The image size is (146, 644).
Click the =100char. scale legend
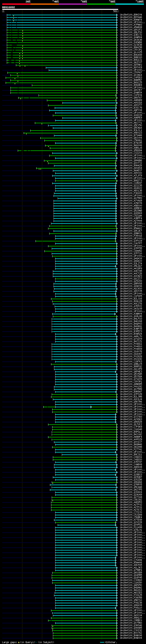coord(108,642)
